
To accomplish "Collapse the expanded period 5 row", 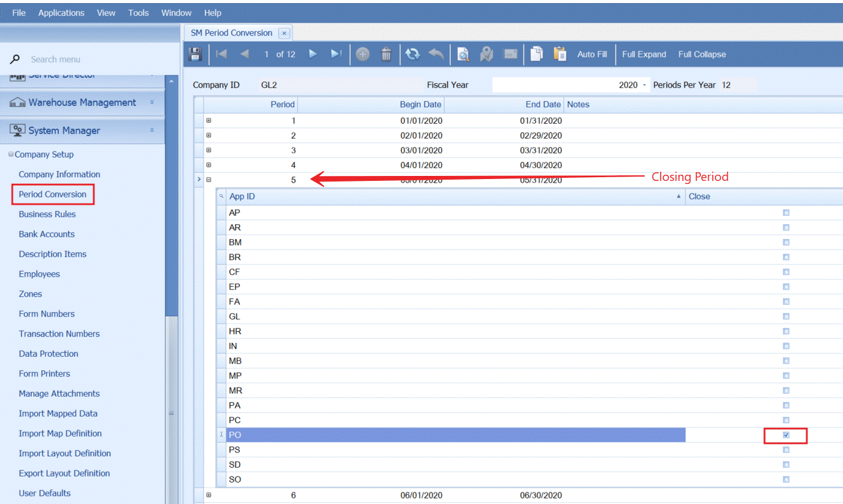I will [x=208, y=180].
